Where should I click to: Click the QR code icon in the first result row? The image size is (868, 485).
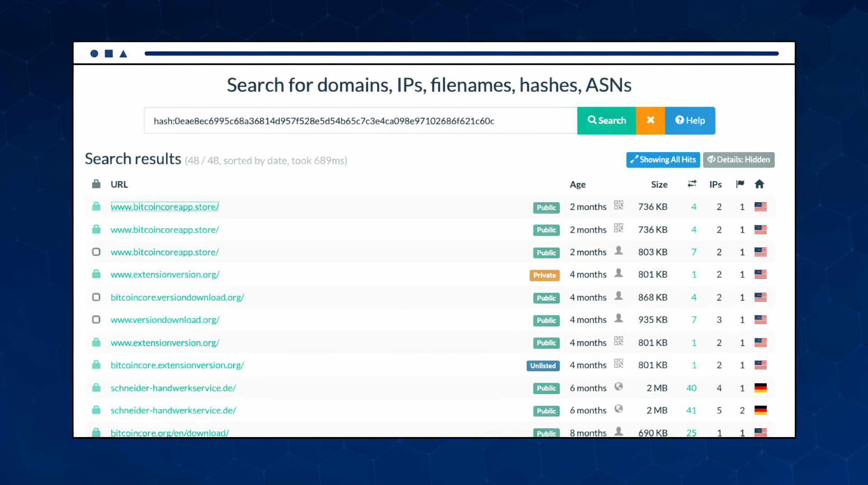(x=618, y=205)
